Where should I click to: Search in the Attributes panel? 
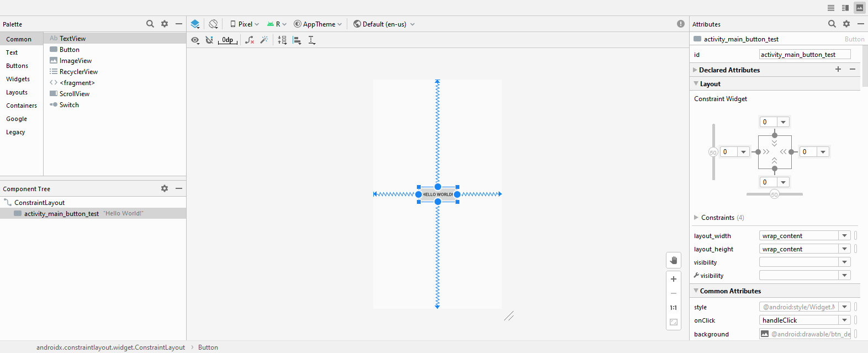[832, 24]
